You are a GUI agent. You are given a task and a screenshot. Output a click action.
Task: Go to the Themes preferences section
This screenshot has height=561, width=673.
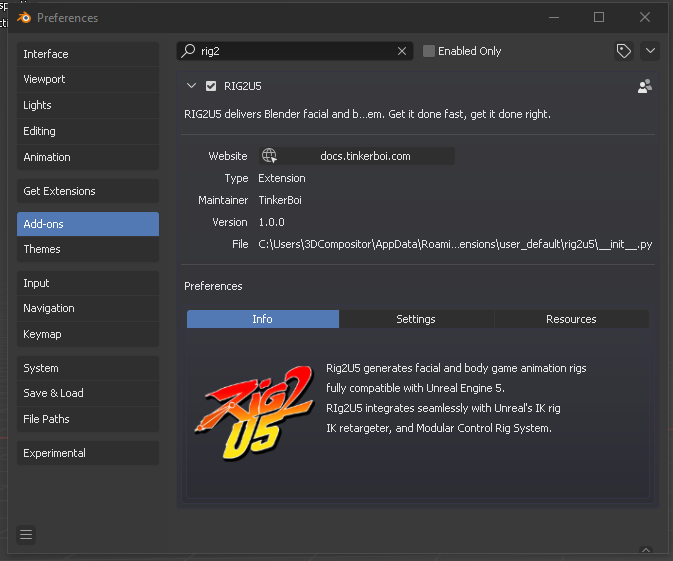coord(88,249)
